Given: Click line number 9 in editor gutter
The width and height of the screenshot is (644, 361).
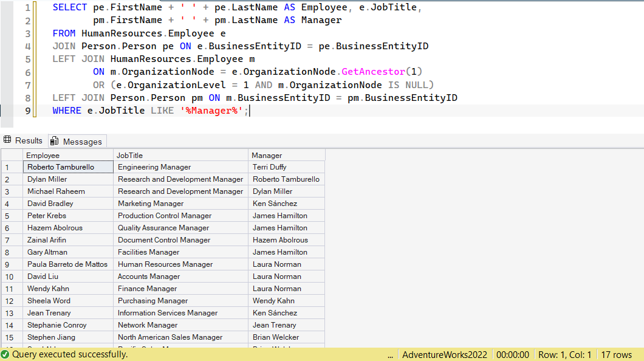Looking at the screenshot, I should point(27,111).
